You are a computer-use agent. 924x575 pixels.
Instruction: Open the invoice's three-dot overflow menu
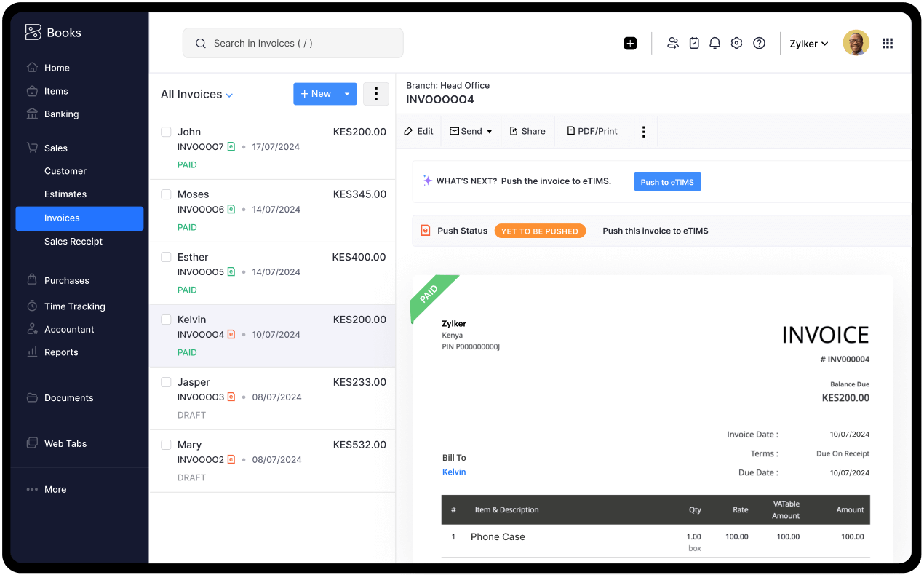(x=643, y=131)
